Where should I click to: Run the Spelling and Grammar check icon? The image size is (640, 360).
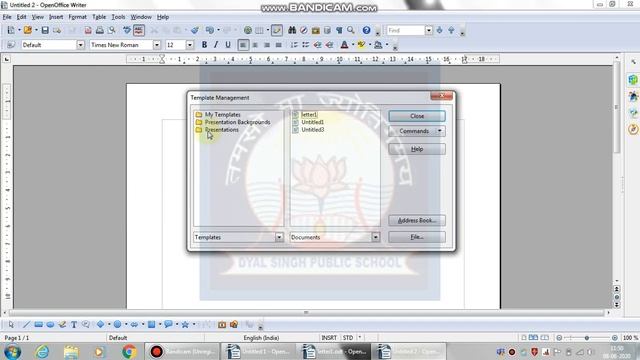tap(127, 30)
